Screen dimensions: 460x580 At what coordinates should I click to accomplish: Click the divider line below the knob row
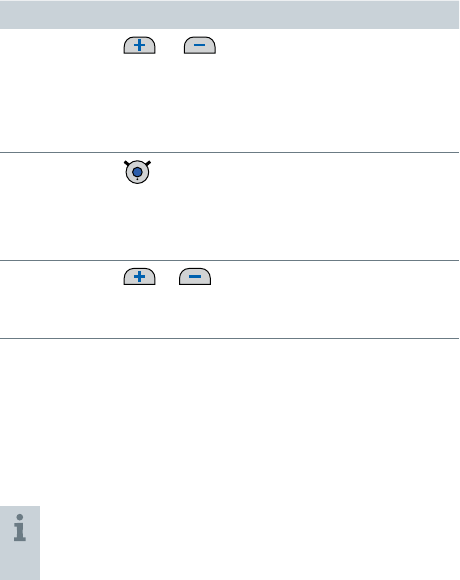click(230, 260)
